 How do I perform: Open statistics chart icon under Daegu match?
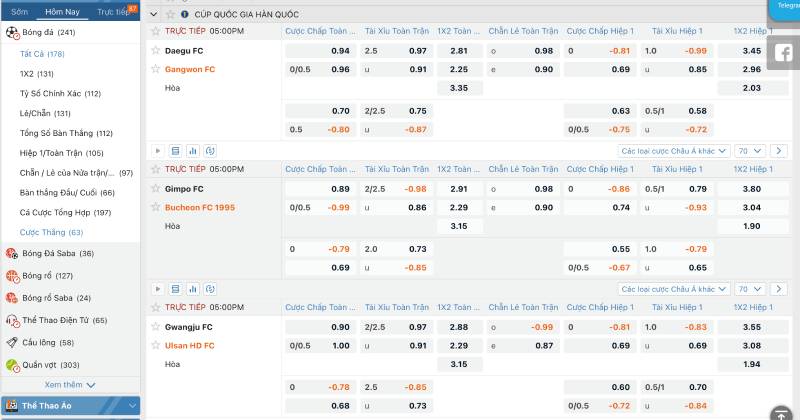(193, 151)
